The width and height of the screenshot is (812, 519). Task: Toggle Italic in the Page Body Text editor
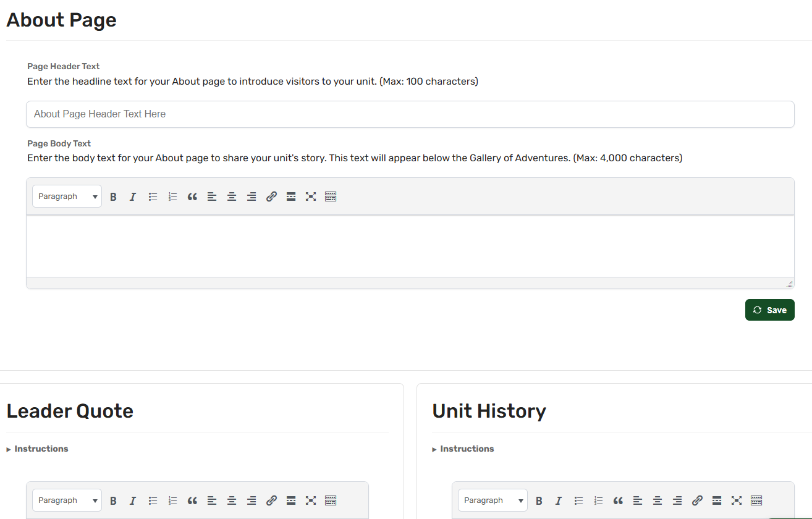133,196
